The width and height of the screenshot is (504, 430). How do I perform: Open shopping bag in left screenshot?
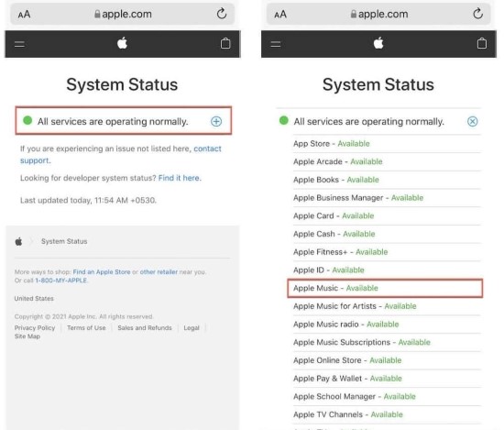coord(225,43)
